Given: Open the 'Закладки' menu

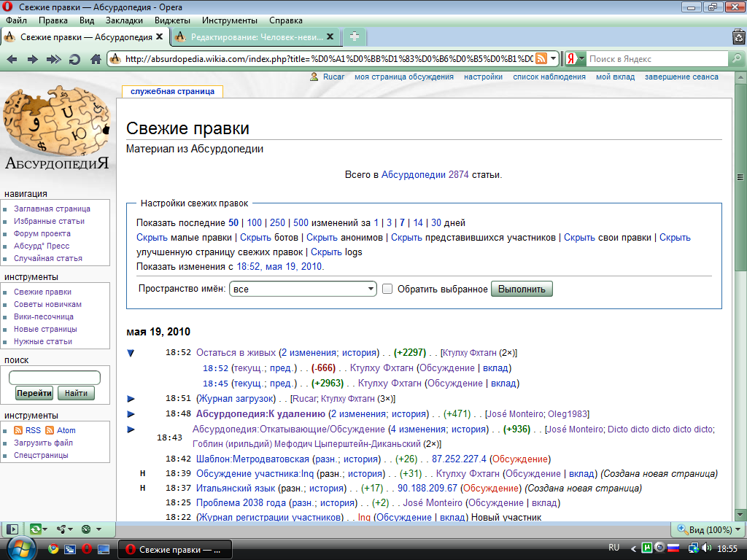Looking at the screenshot, I should 124,20.
